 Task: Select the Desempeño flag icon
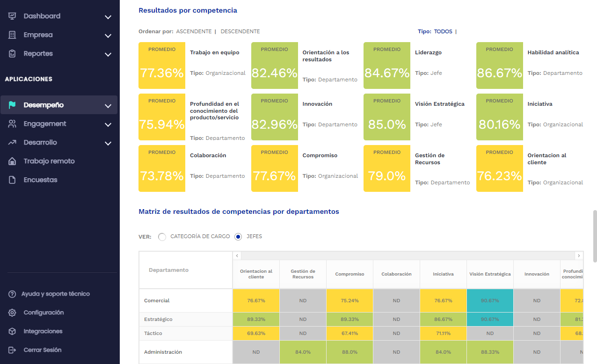pyautogui.click(x=13, y=104)
